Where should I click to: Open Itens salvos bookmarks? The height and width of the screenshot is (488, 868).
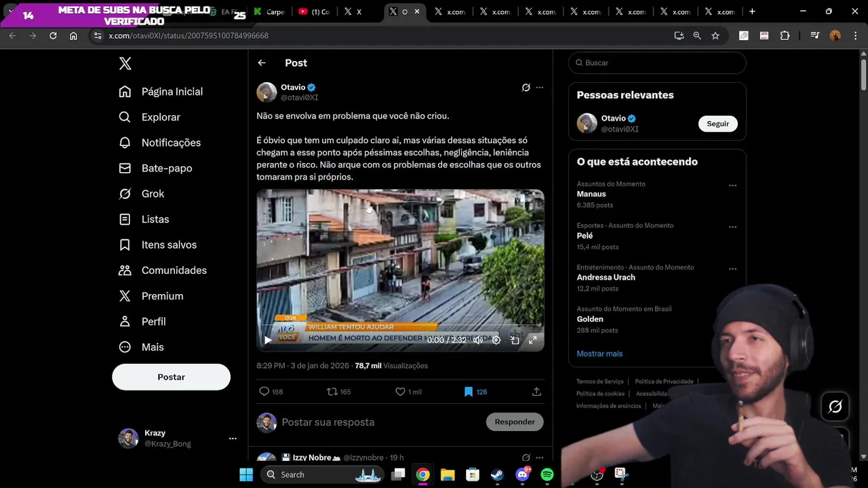157,245
